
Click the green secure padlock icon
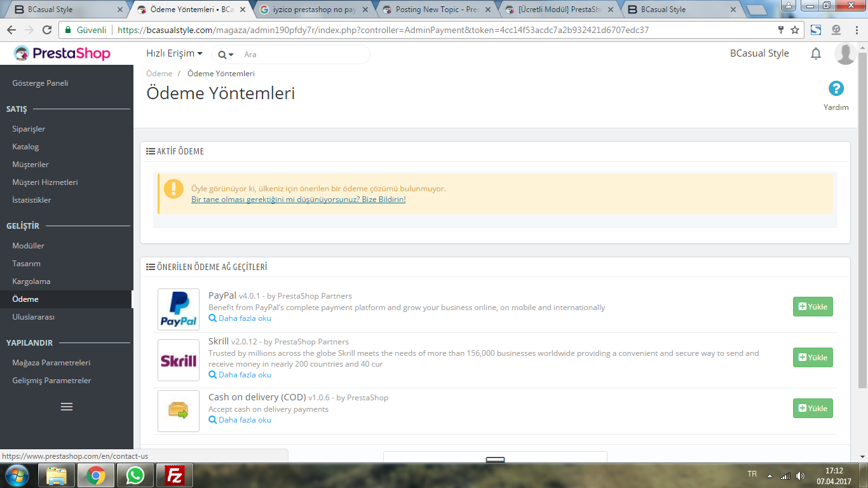[68, 30]
